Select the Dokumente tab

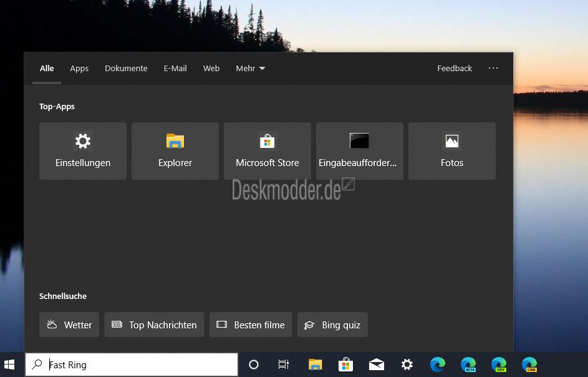tap(126, 68)
